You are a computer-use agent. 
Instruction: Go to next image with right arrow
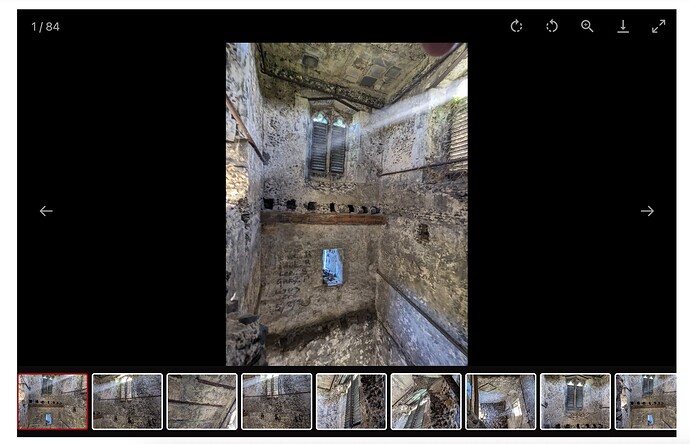tap(647, 211)
